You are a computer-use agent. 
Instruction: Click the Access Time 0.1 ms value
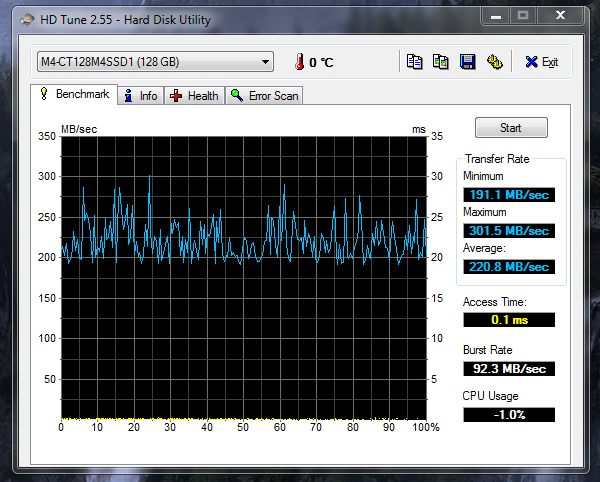(x=509, y=320)
